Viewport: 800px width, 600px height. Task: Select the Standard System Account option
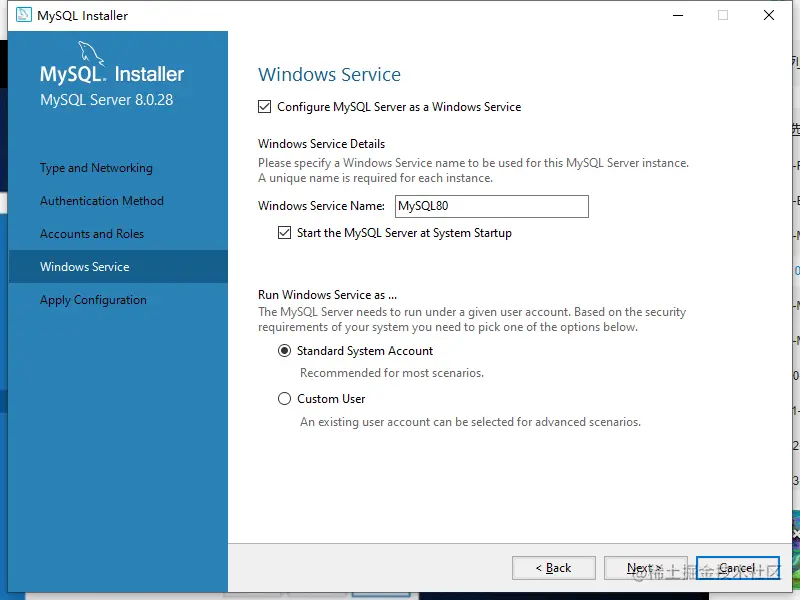[284, 351]
